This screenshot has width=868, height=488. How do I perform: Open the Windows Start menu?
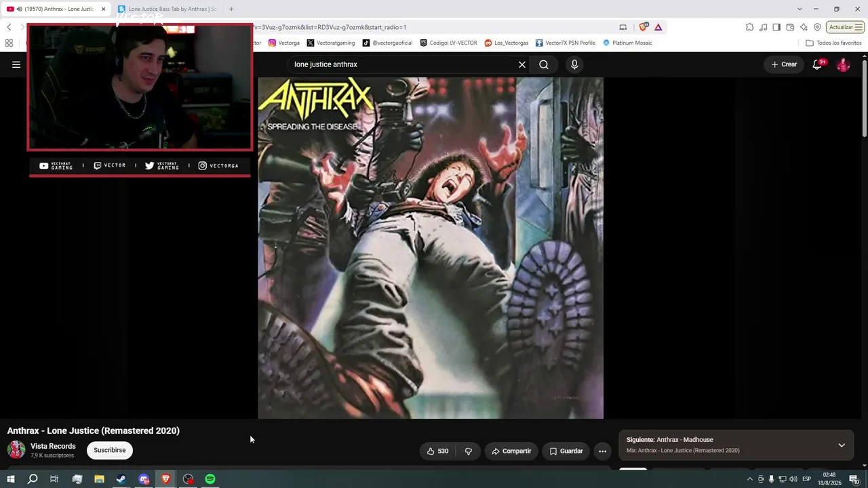tap(11, 479)
